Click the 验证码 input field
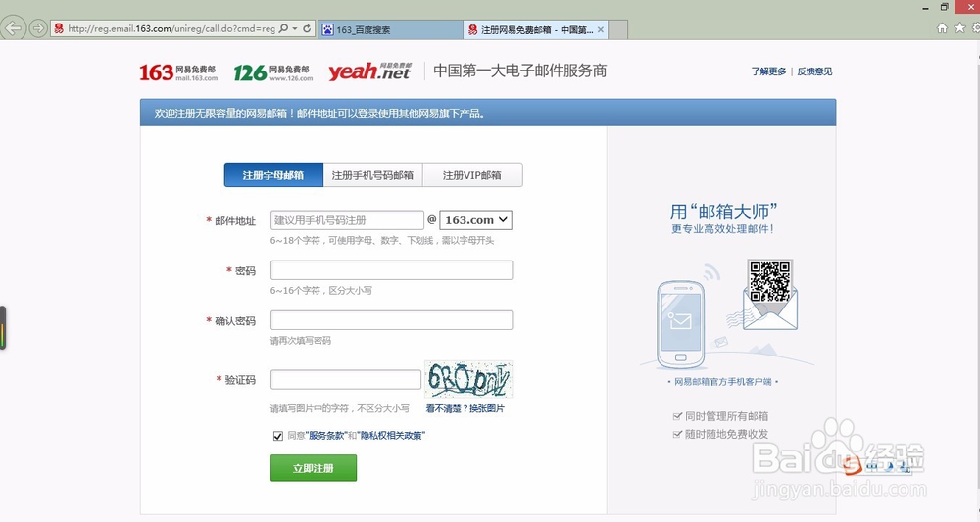980x522 pixels. click(x=346, y=379)
